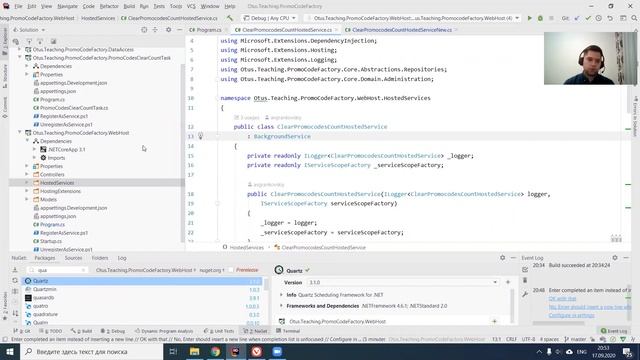Click expand/collapse all icon in Solution header
This screenshot has width=640, height=360.
(155, 30)
